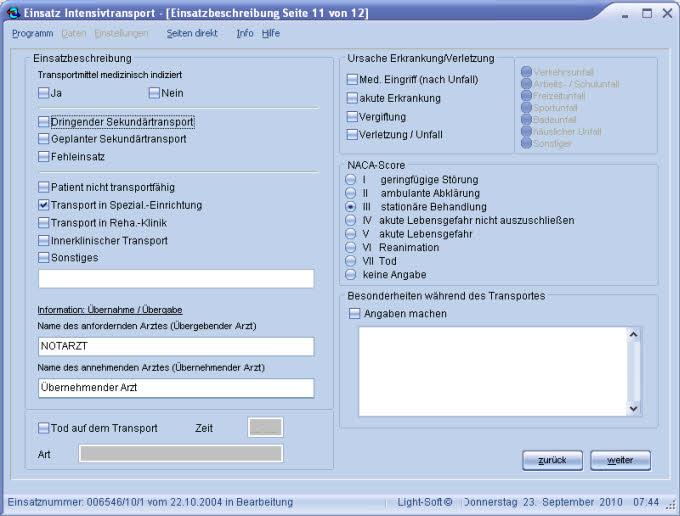Screen dimensions: 680x516
Task: Check akute Erkrankung
Action: [x=352, y=98]
